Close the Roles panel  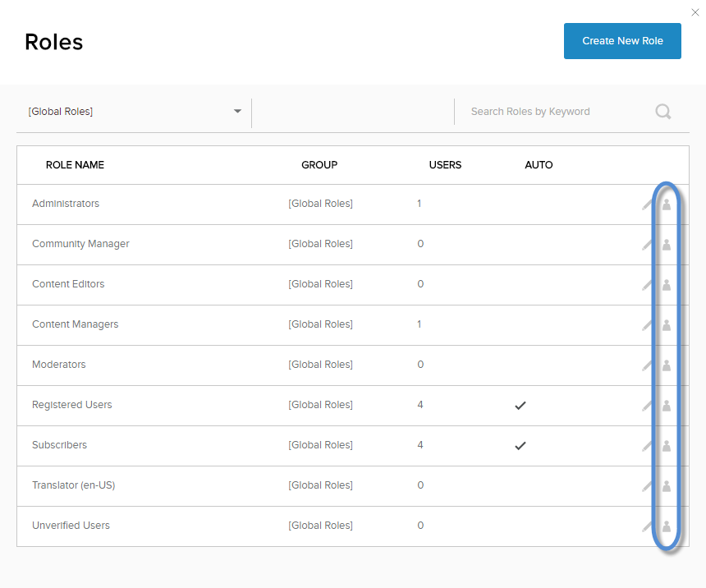tap(695, 12)
